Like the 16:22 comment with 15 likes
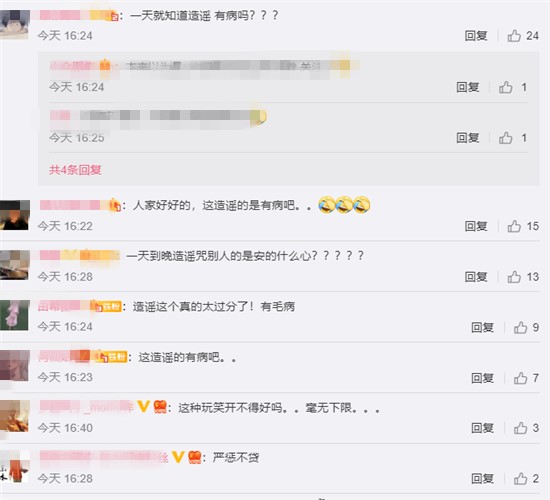The width and height of the screenshot is (550, 500). coord(514,226)
